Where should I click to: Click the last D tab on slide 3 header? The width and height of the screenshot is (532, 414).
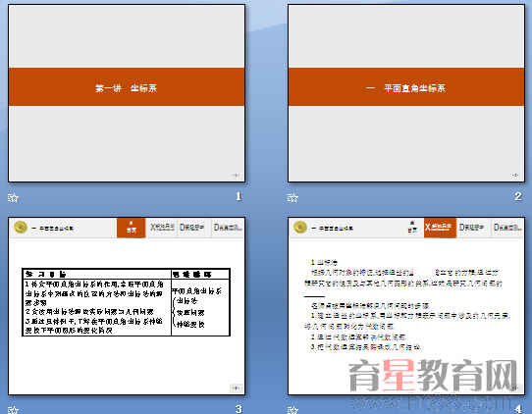click(228, 228)
